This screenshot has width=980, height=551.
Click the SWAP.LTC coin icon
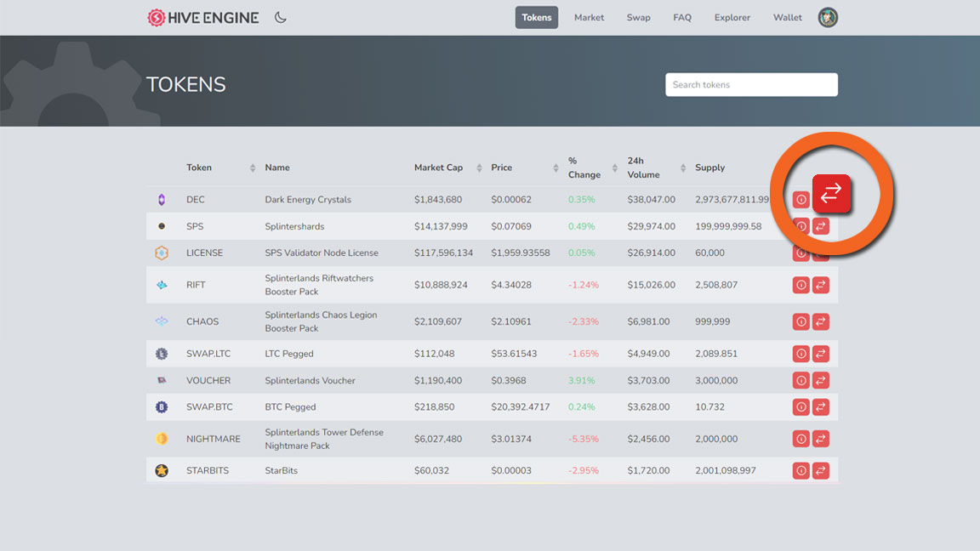tap(162, 354)
